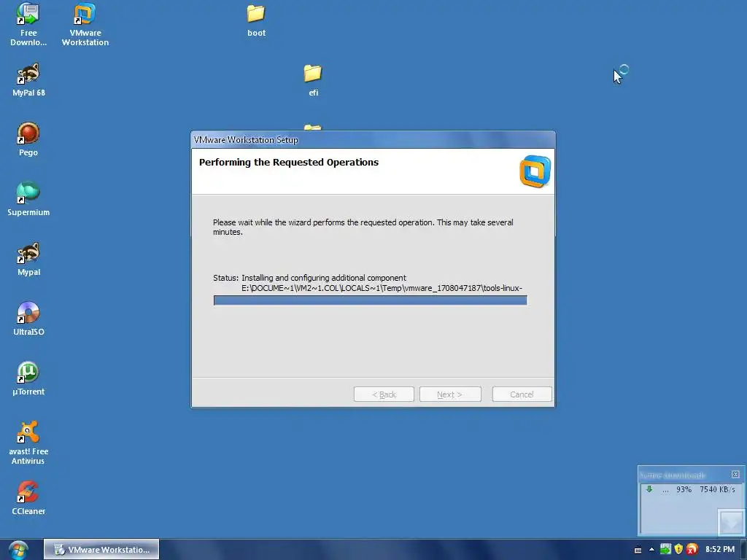Screen dimensions: 747x560
Task: Click the Cancel button in setup
Action: click(x=522, y=394)
